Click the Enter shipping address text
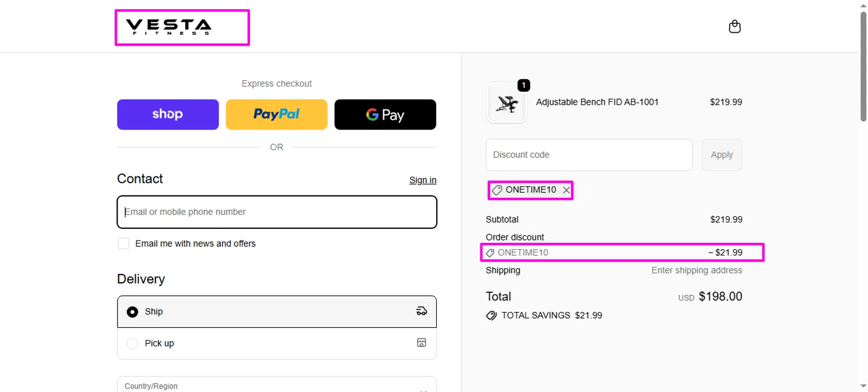 tap(697, 270)
